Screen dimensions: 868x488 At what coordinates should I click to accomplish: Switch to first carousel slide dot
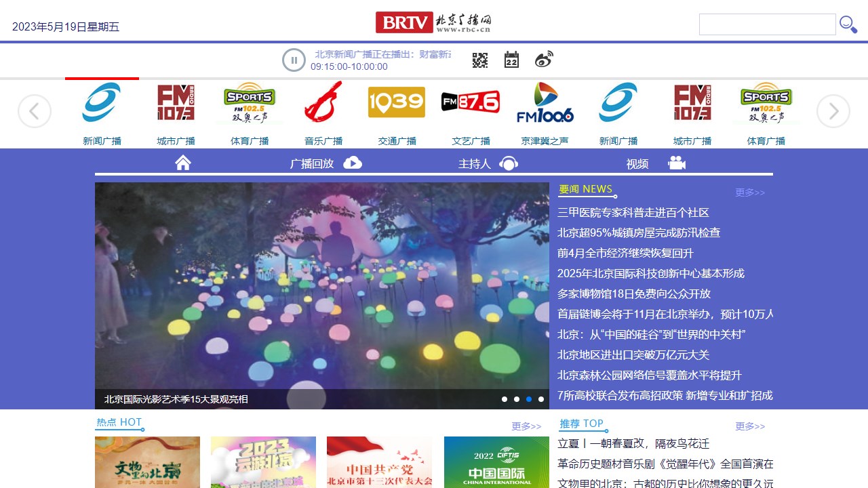point(505,399)
